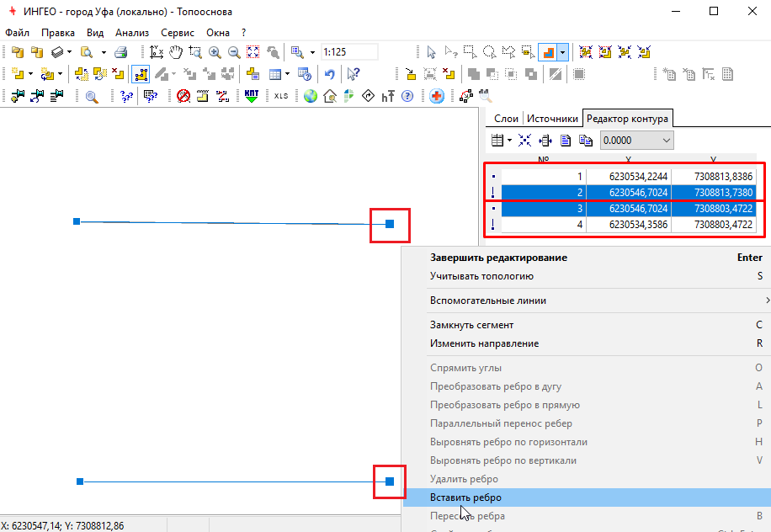The image size is (771, 532).
Task: Click the blue undo arrow icon
Action: [329, 74]
